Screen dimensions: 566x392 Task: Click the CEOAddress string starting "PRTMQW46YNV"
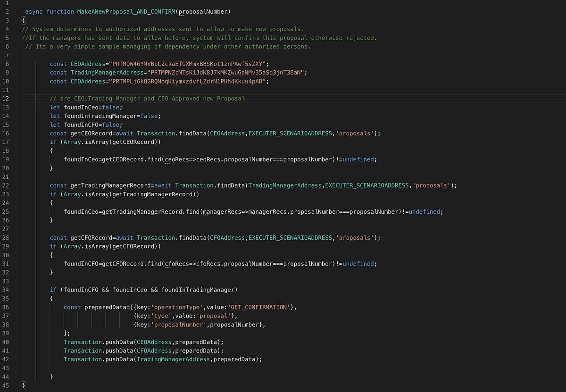coord(189,64)
